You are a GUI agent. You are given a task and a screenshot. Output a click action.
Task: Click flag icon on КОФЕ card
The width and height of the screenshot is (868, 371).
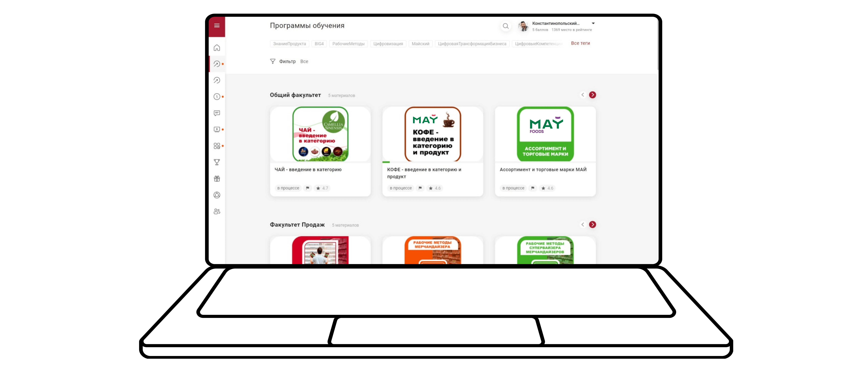[x=420, y=188]
